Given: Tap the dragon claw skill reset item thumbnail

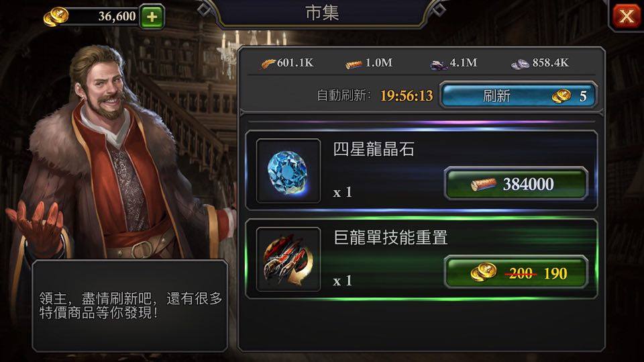Looking at the screenshot, I should coord(288,259).
